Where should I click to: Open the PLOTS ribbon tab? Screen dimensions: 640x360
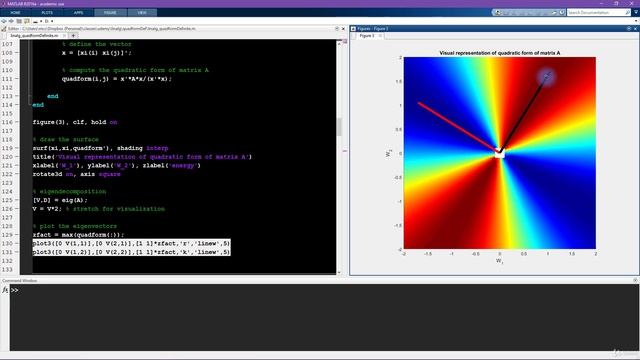[x=47, y=13]
